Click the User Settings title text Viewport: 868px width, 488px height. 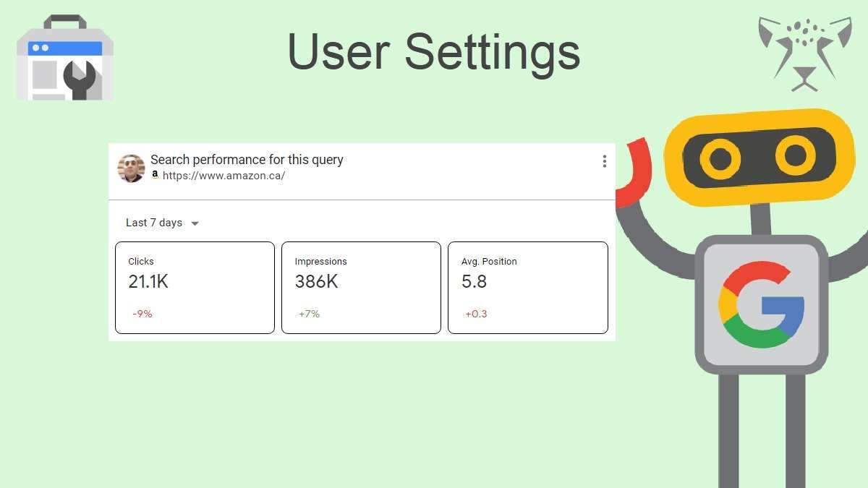click(x=433, y=52)
